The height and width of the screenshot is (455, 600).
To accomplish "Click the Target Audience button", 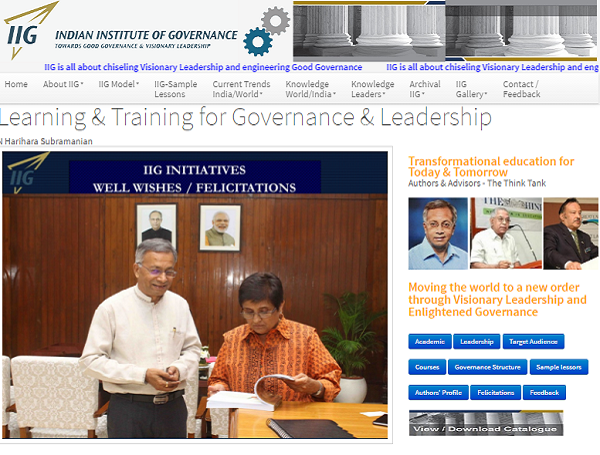I will coord(533,341).
